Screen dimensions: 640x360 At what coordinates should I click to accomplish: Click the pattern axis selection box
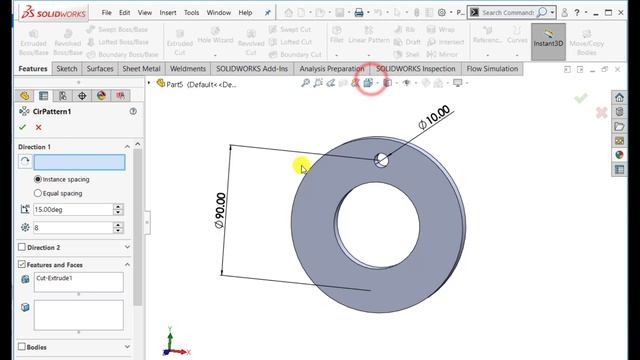tap(79, 162)
